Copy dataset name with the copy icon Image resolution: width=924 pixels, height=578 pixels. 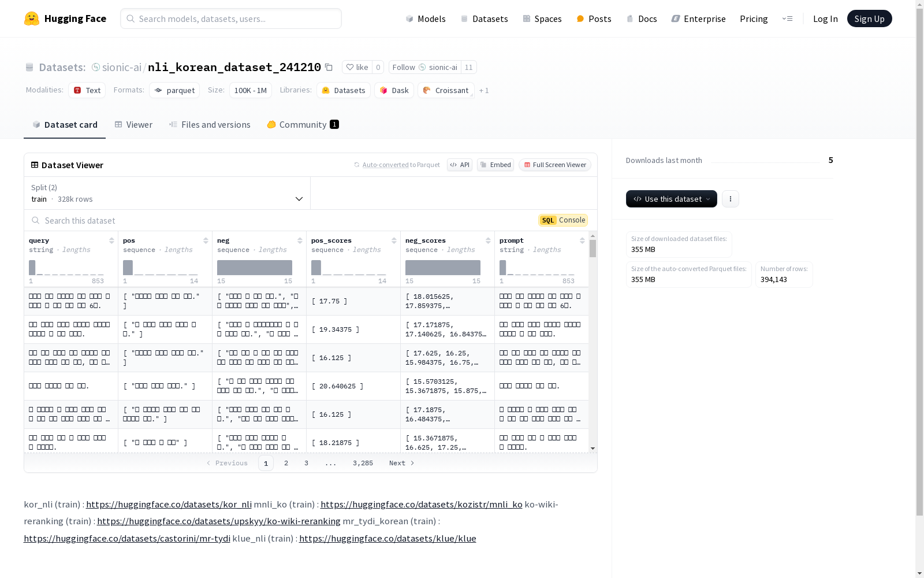pos(329,67)
